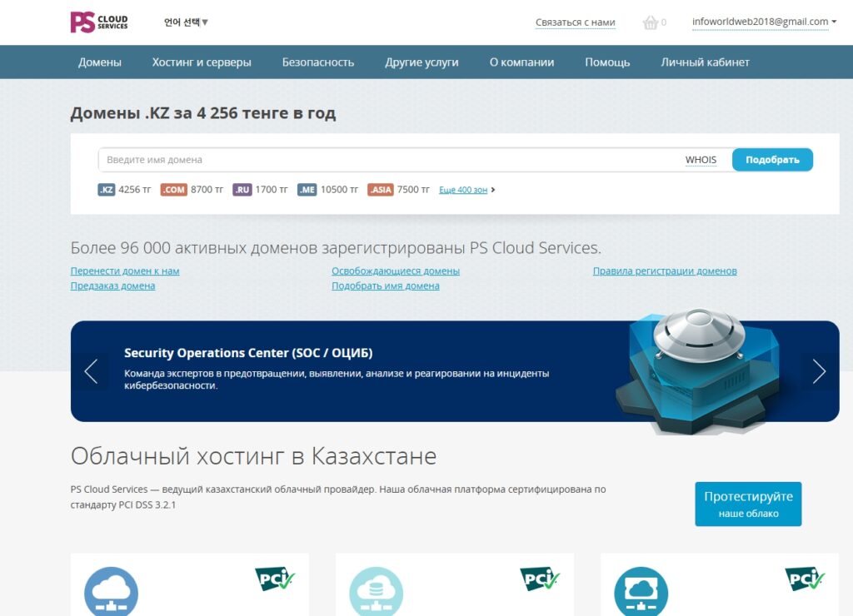Screen dimensions: 853x616
Task: Go to previous banner slide arrow
Action: (91, 371)
